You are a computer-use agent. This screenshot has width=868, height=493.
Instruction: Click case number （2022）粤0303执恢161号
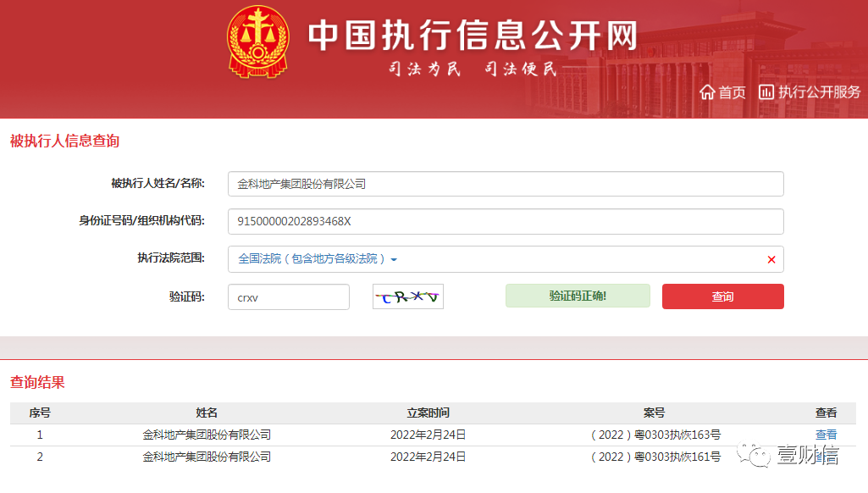pos(655,457)
